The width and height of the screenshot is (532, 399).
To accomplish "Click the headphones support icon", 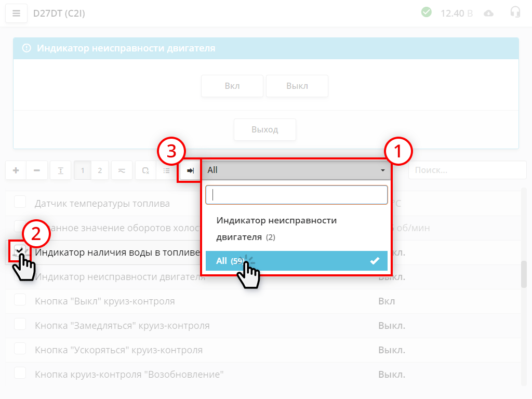I will 515,13.
